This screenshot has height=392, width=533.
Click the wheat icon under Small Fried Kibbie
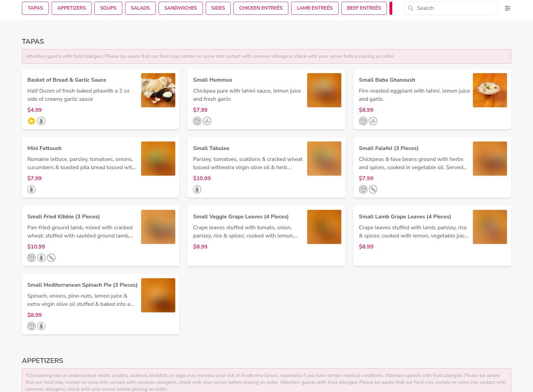(41, 258)
